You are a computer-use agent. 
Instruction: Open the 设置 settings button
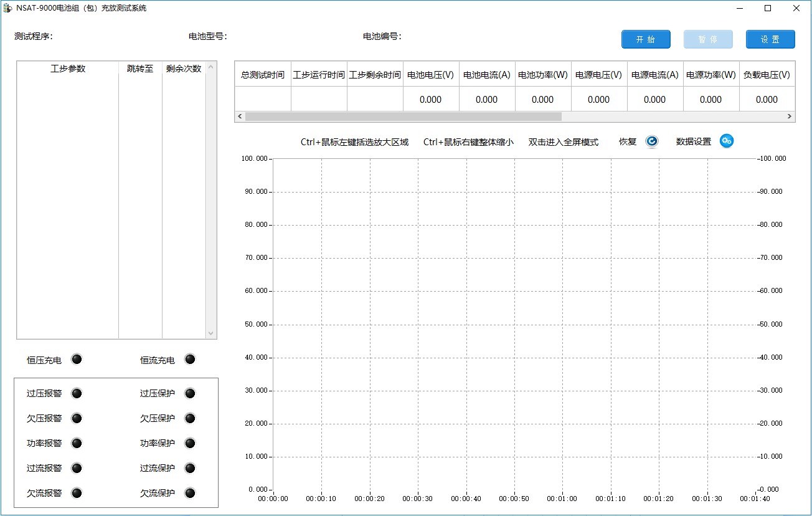pos(770,39)
